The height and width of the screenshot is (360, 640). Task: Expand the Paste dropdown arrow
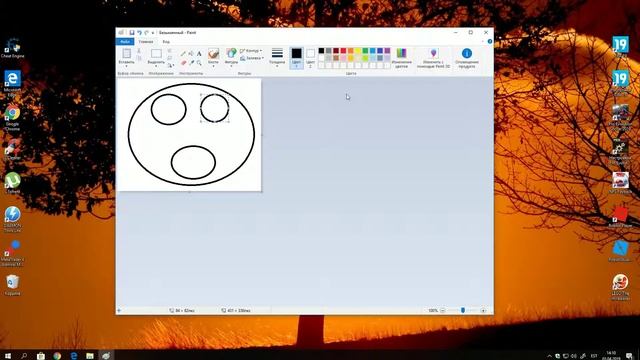click(127, 66)
